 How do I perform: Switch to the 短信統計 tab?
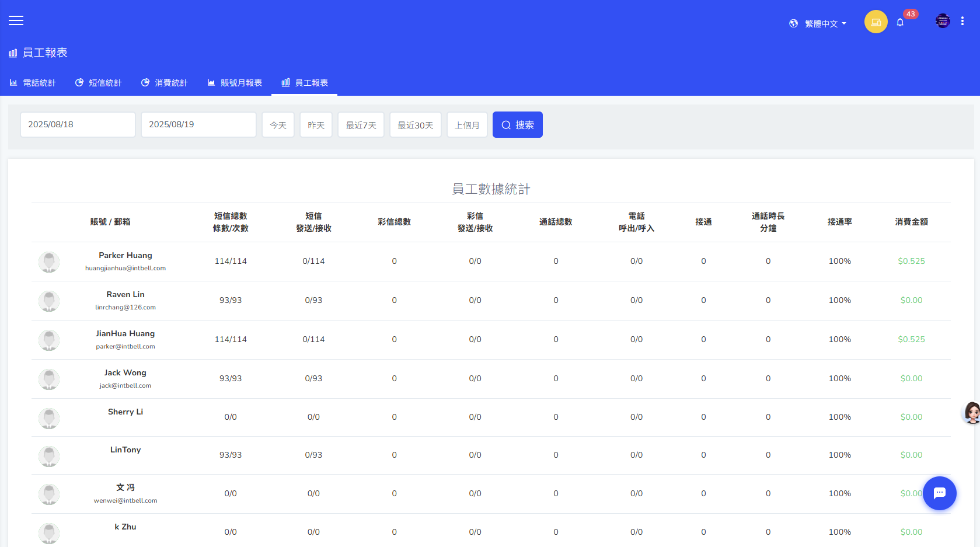[x=99, y=83]
